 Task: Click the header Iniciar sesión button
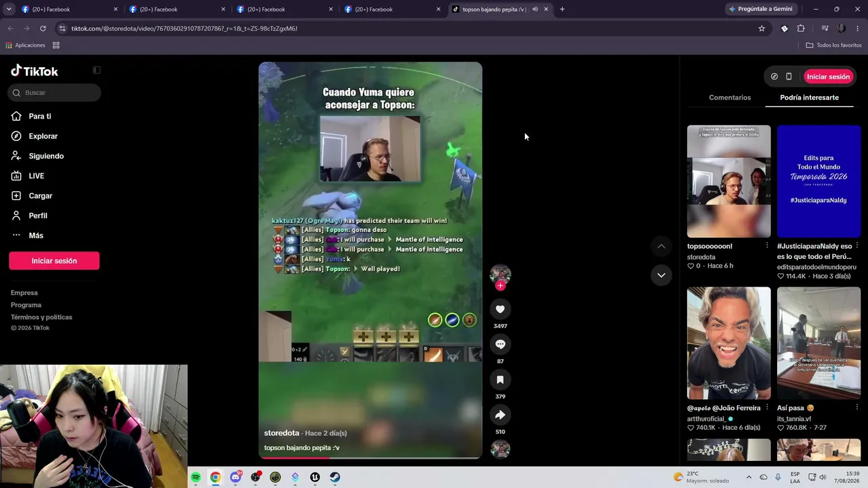click(828, 77)
